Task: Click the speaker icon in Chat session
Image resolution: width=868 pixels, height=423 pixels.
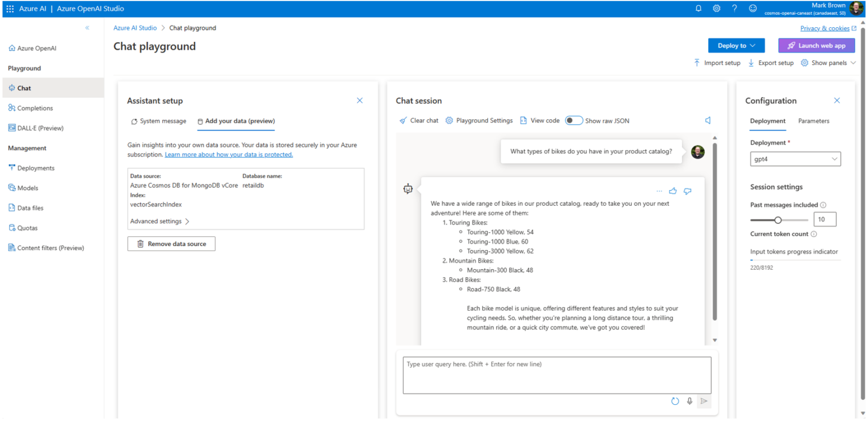Action: coord(708,120)
